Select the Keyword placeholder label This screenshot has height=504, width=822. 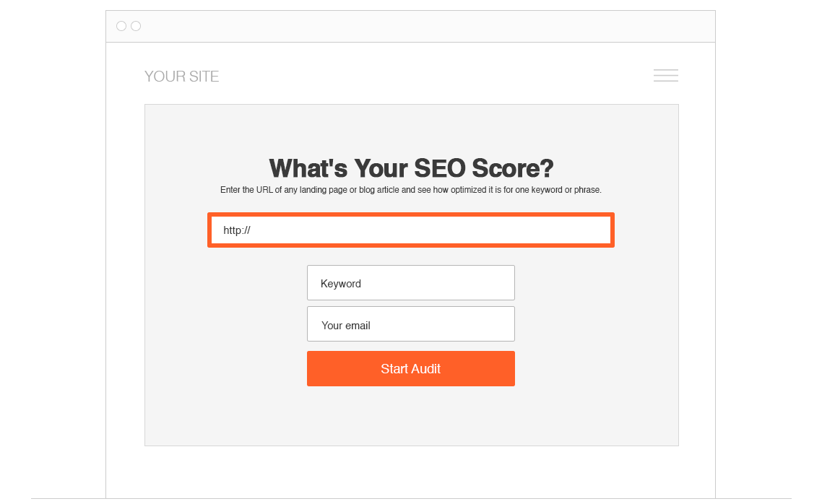coord(341,283)
